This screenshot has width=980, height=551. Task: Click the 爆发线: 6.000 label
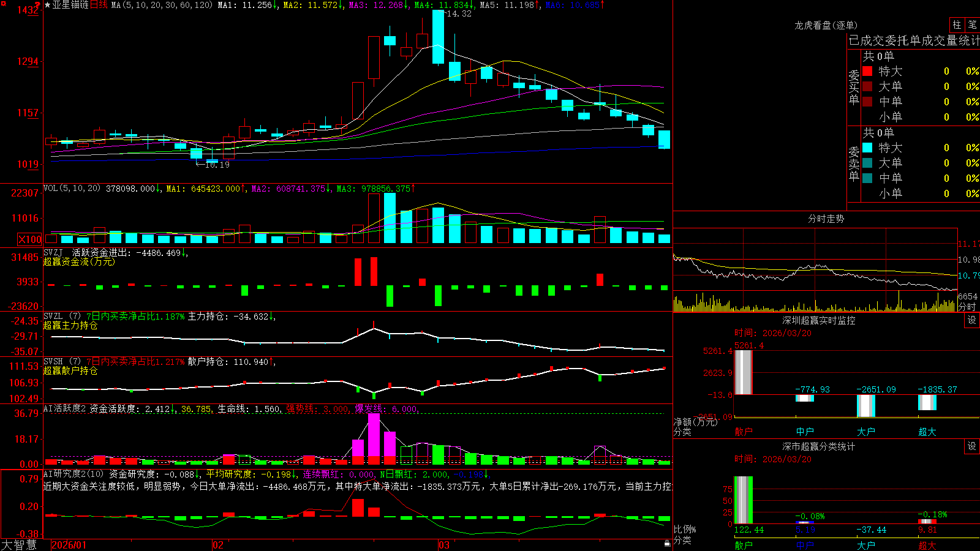tap(386, 408)
